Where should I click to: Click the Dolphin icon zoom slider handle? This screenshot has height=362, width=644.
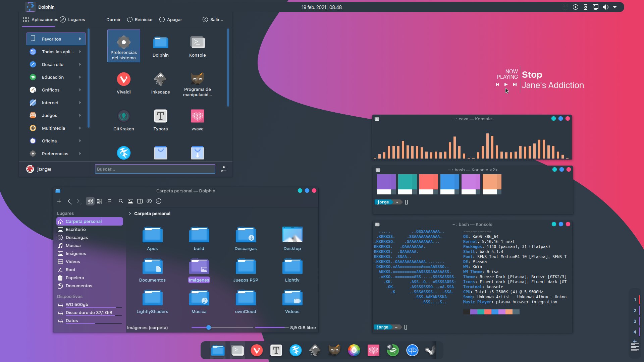click(x=209, y=327)
